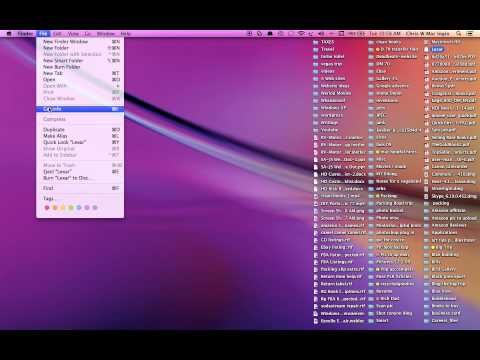Open the Go menu
Image resolution: width=480 pixels, height=360 pixels.
(x=88, y=34)
